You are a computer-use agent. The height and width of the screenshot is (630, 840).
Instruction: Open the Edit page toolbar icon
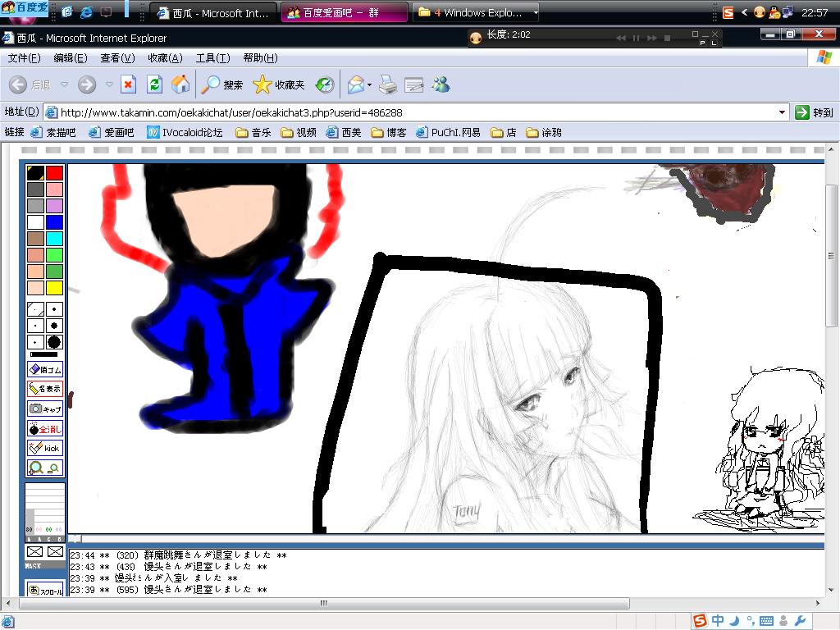[414, 84]
